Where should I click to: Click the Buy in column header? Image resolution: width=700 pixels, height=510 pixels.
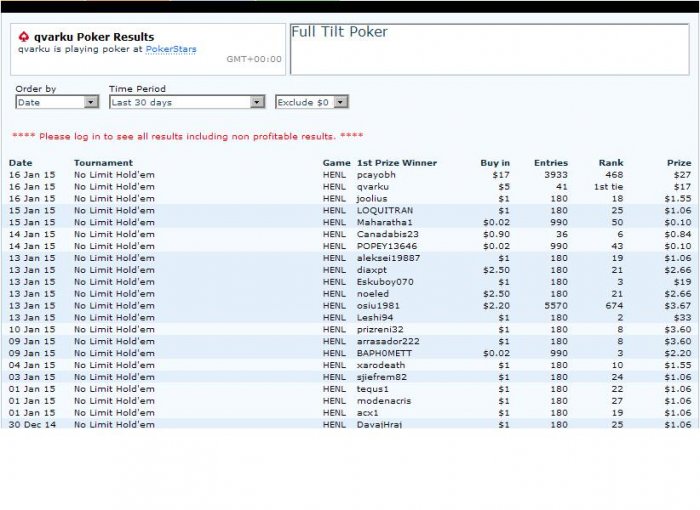coord(495,163)
